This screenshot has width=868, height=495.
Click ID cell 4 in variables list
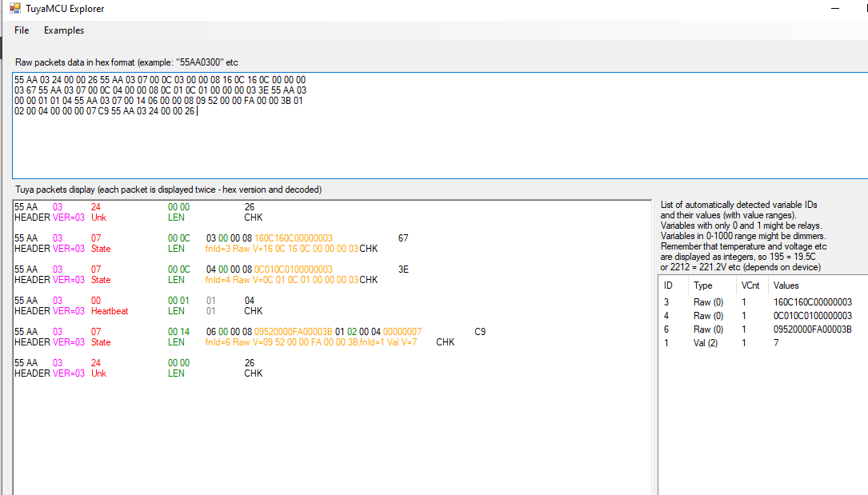(666, 316)
